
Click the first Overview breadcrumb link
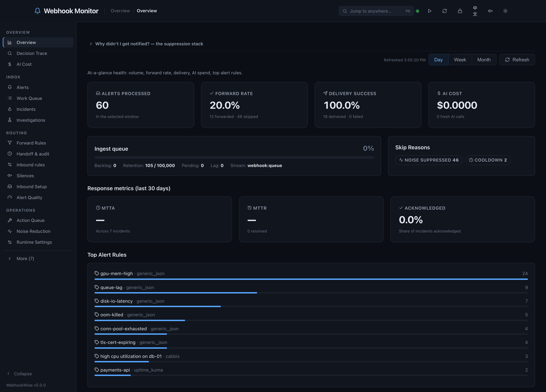[120, 11]
